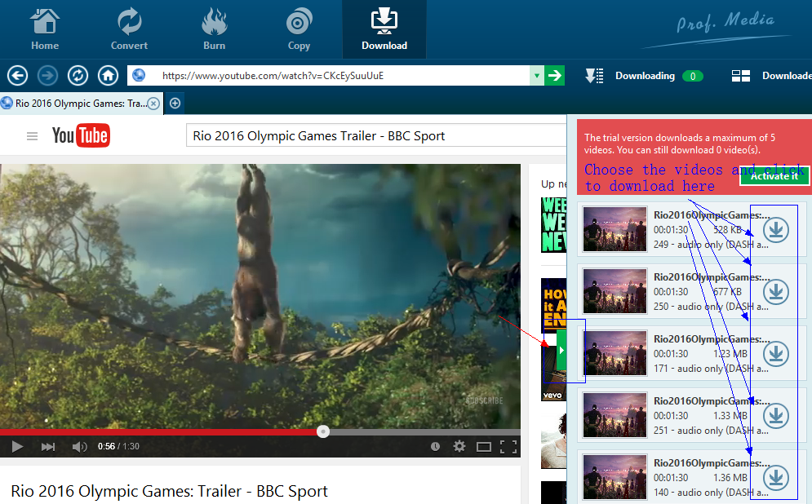The height and width of the screenshot is (504, 812).
Task: Skip to the next video
Action: [x=47, y=446]
